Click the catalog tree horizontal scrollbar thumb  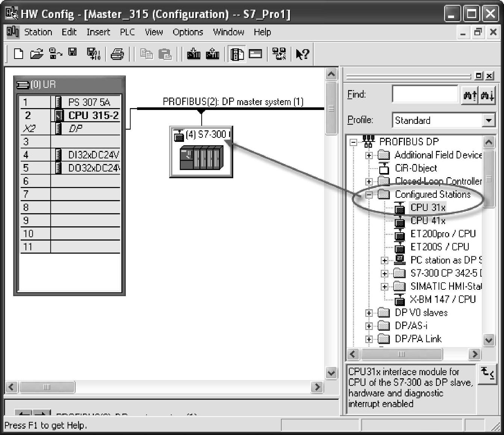coord(401,354)
